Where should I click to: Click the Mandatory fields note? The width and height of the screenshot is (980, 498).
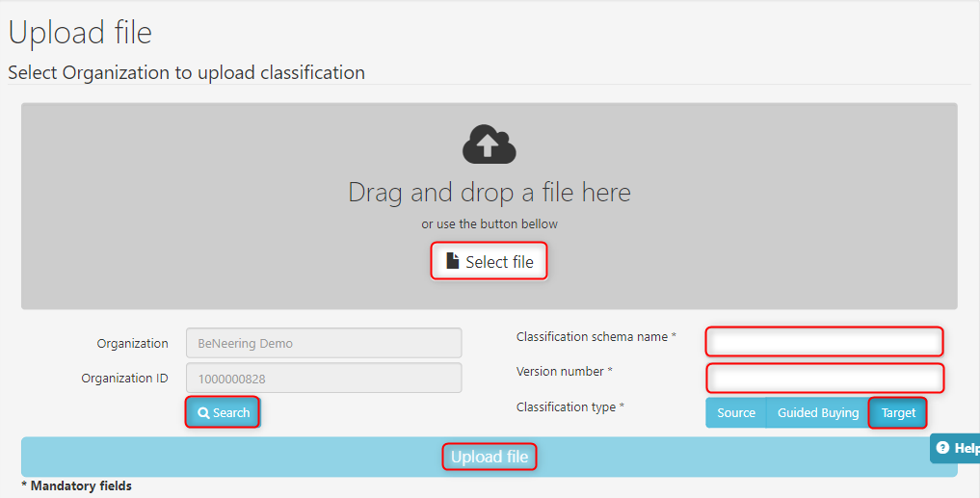[76, 486]
